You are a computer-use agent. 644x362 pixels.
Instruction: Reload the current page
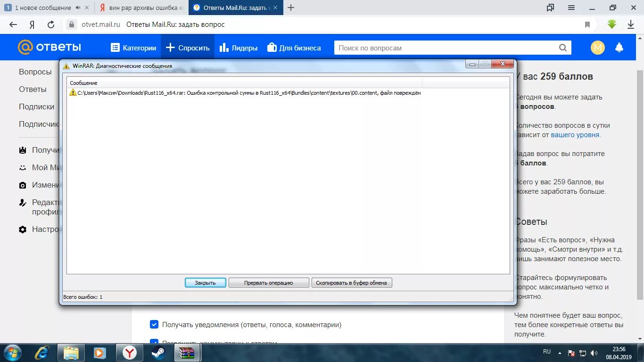pyautogui.click(x=51, y=25)
